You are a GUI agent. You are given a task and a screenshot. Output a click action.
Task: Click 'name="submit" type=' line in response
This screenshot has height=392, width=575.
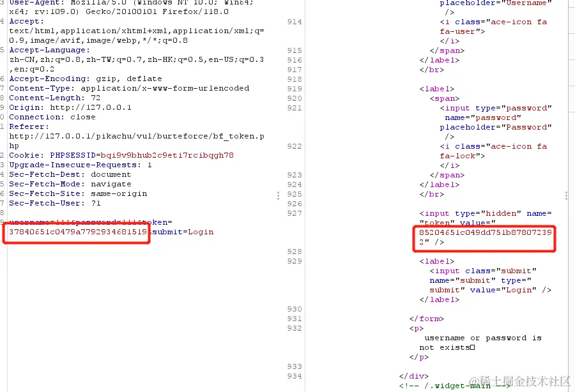[x=480, y=280]
